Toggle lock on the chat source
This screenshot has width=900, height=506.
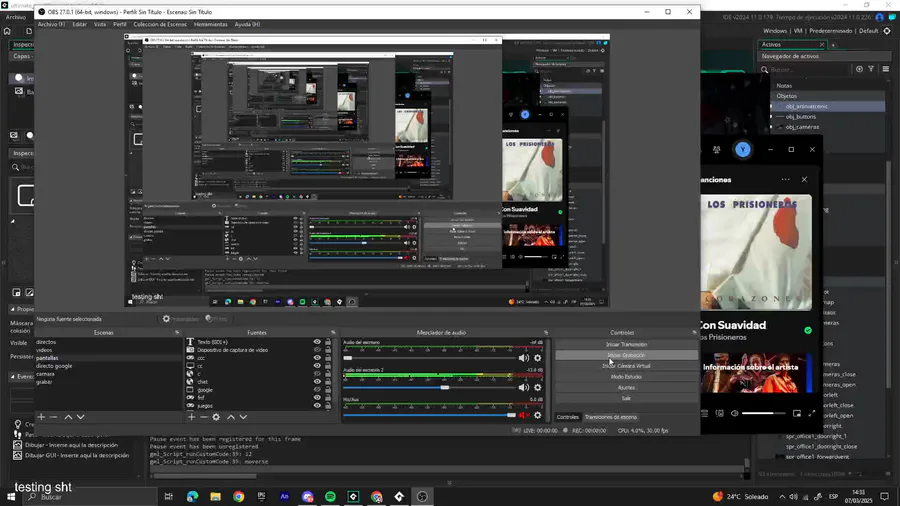(x=328, y=382)
